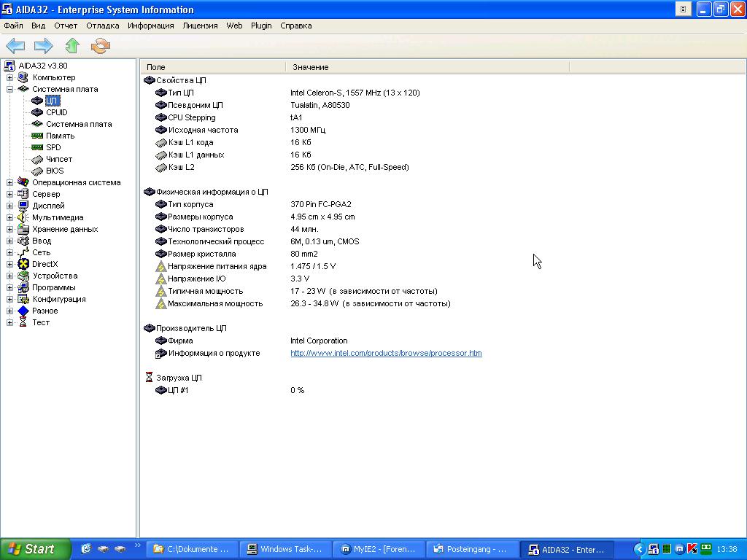Click the Мультимедиа speaker icon

(23, 217)
